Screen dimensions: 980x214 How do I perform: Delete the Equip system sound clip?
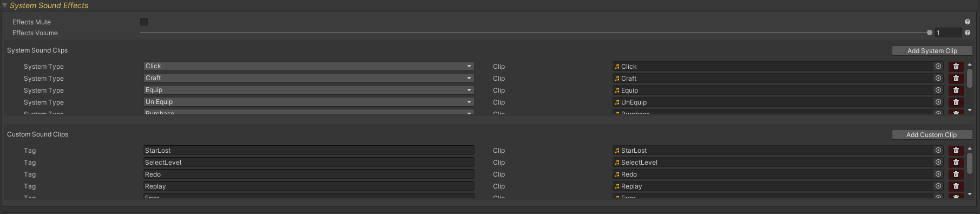click(956, 90)
